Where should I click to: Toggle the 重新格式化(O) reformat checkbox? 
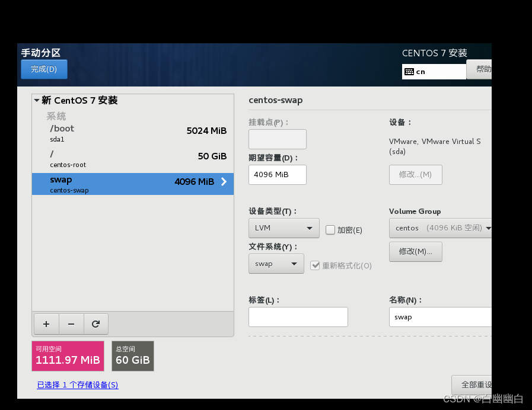[315, 265]
